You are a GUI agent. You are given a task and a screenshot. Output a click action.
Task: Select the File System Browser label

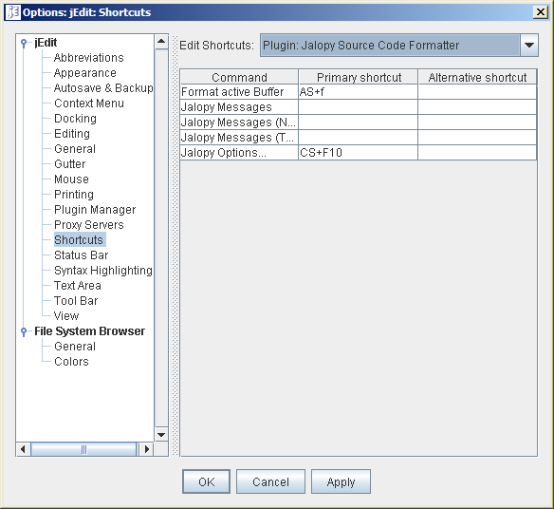click(x=90, y=331)
